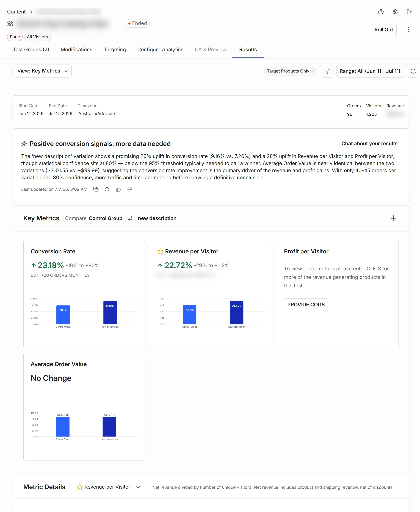The height and width of the screenshot is (512, 420).
Task: Click the breadcrumb chevron after Content
Action: point(31,12)
